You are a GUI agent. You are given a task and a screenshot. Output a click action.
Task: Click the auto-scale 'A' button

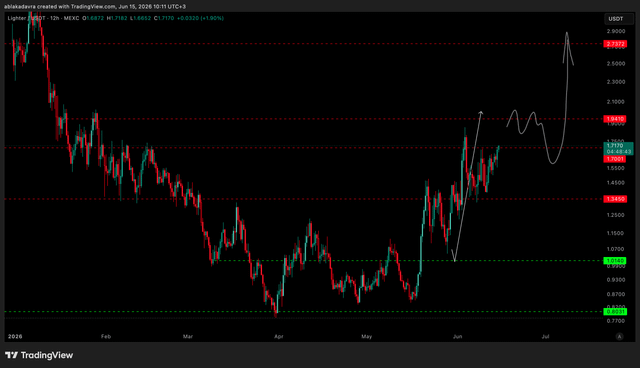point(620,337)
